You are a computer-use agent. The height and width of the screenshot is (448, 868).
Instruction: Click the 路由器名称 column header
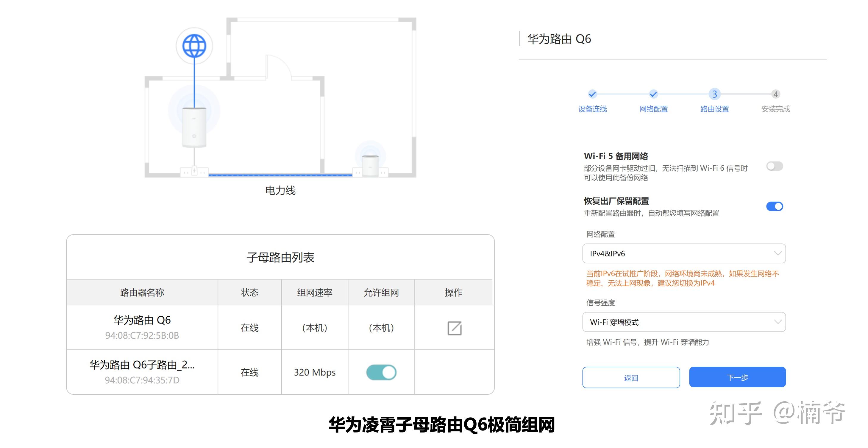[x=142, y=292]
